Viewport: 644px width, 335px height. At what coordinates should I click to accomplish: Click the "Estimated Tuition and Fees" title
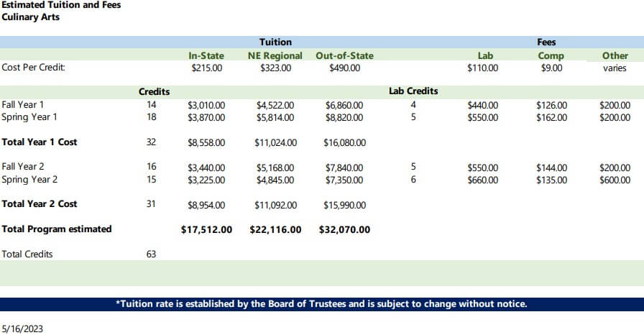click(61, 5)
